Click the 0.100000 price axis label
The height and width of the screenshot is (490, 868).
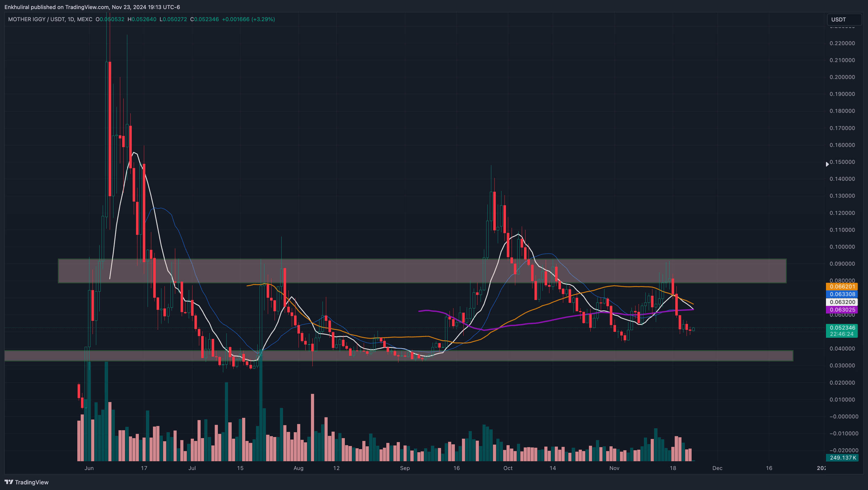tap(842, 247)
